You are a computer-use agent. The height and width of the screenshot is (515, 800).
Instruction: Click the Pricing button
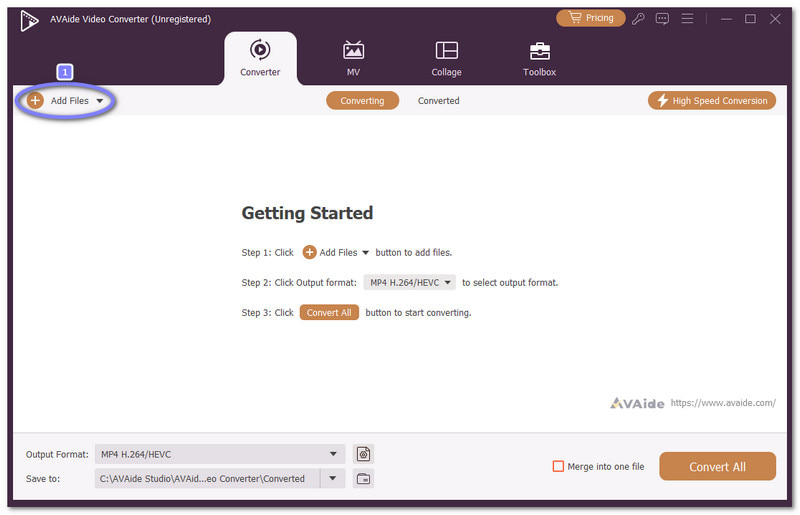point(590,18)
